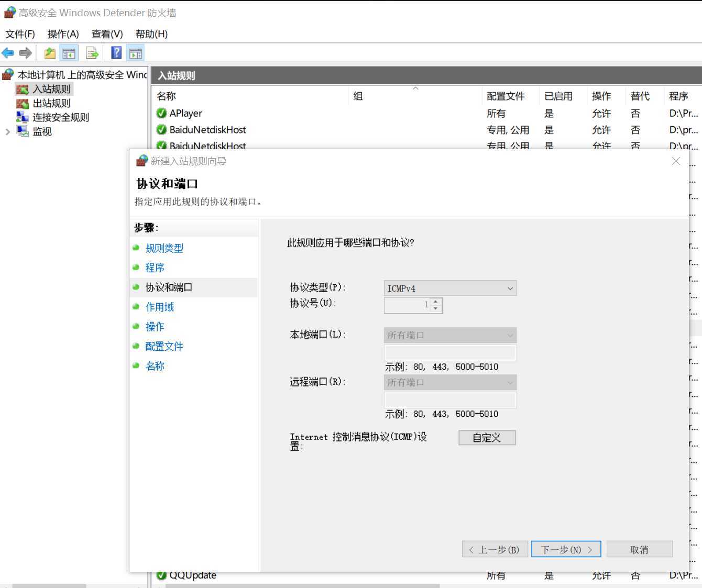Sort by the 组 column header

tap(415, 96)
